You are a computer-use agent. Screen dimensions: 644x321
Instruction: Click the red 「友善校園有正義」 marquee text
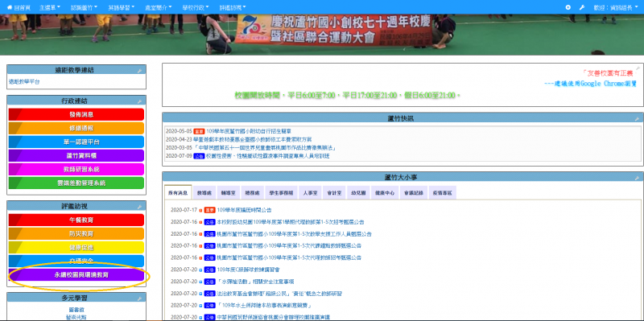click(x=609, y=73)
